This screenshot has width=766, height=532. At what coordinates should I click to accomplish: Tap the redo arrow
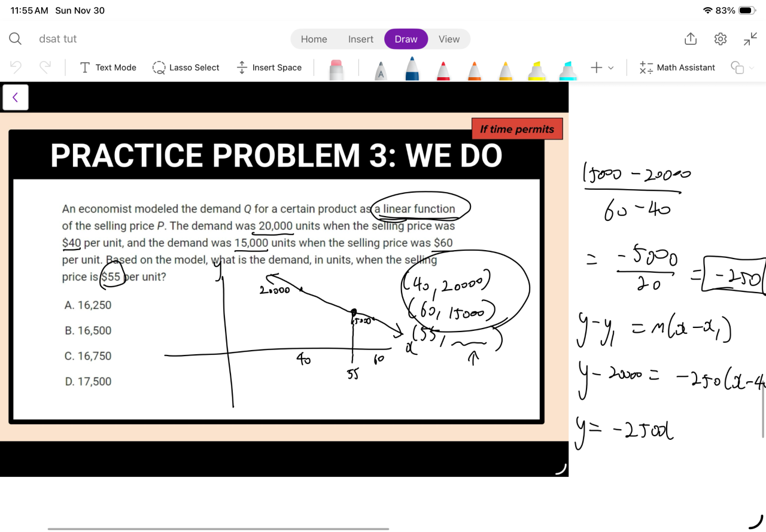pyautogui.click(x=45, y=67)
